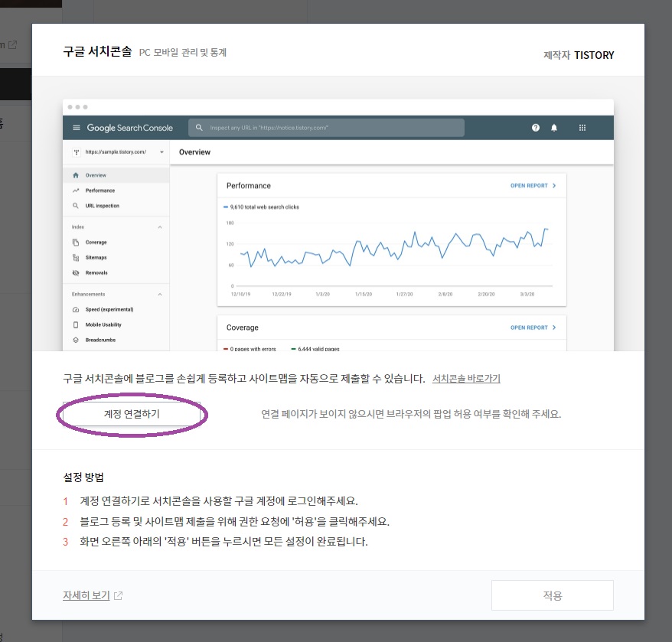The image size is (672, 642).
Task: Click hamburger menu icon in Search Console preview
Action: (77, 128)
